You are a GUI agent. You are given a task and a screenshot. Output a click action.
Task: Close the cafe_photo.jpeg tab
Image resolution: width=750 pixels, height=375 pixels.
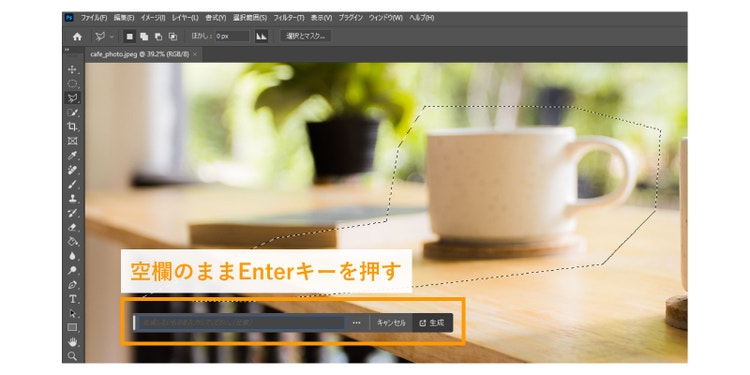195,55
